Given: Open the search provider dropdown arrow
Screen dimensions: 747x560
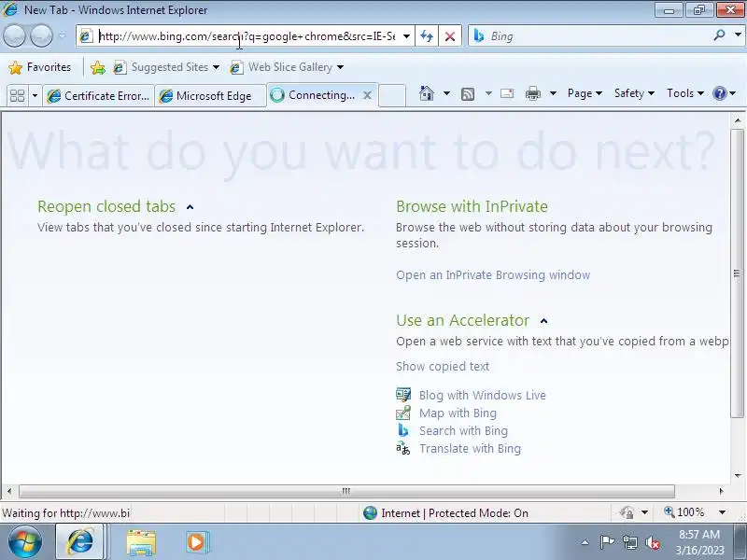Looking at the screenshot, I should (x=738, y=35).
